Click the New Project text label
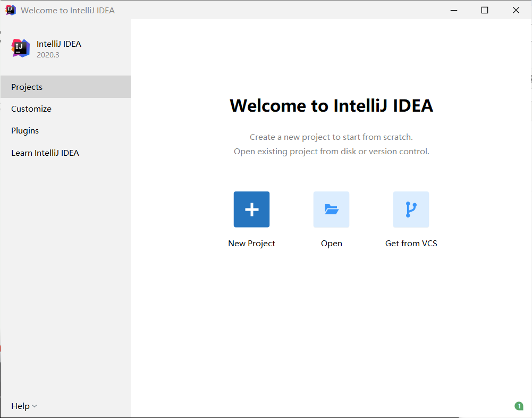 (x=251, y=244)
